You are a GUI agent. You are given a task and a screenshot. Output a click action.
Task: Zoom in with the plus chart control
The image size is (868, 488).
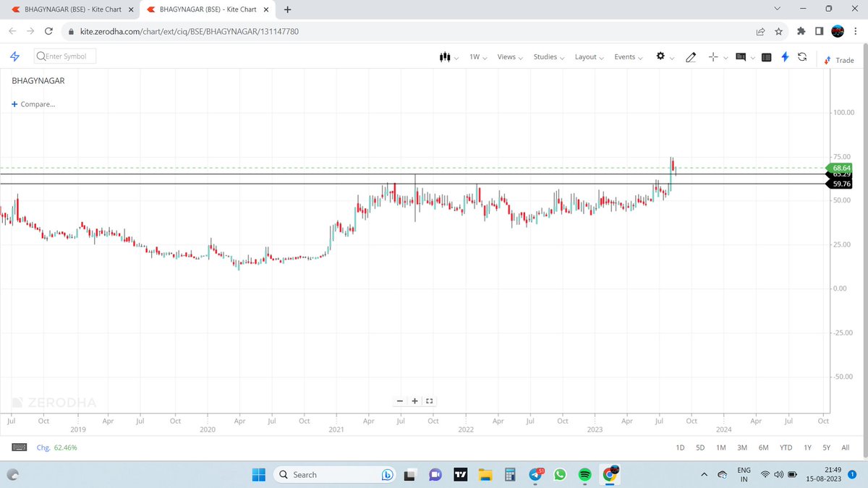[414, 401]
